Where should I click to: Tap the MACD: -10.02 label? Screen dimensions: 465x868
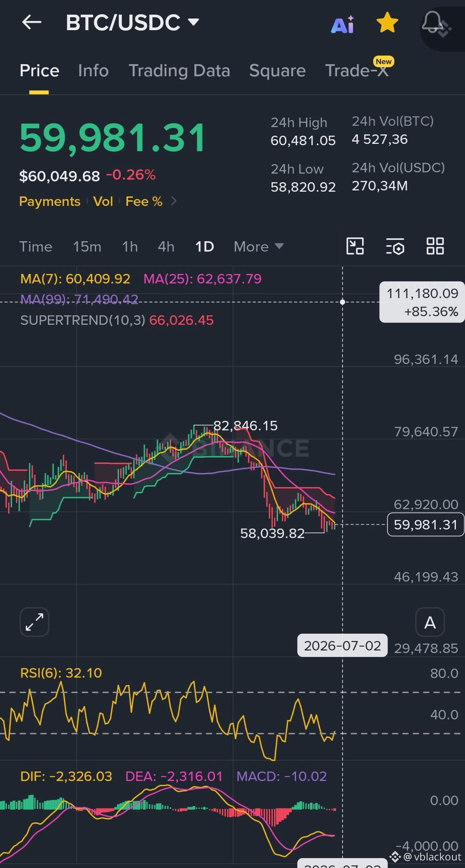[x=282, y=776]
